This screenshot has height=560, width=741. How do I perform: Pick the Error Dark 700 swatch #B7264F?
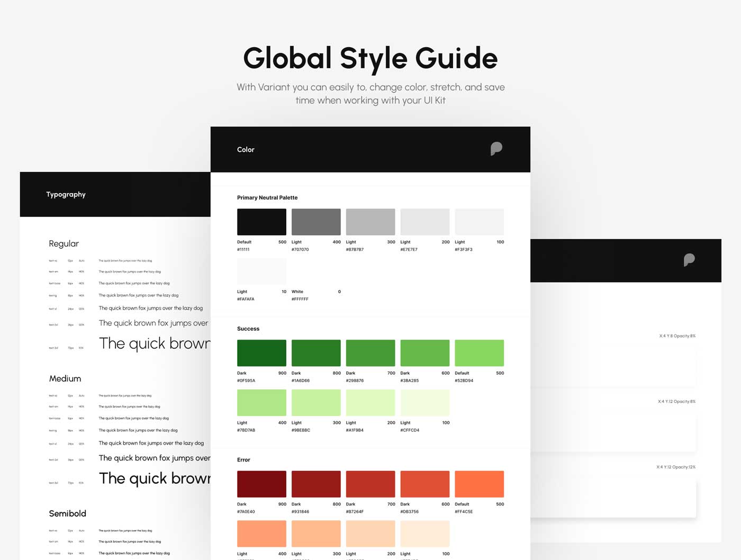click(370, 484)
